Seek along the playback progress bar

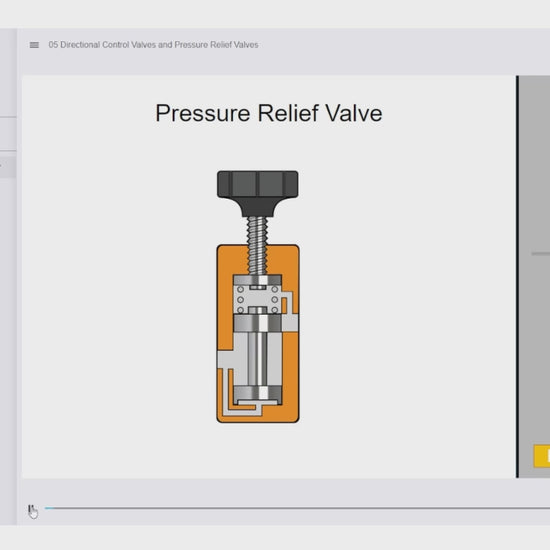[297, 508]
